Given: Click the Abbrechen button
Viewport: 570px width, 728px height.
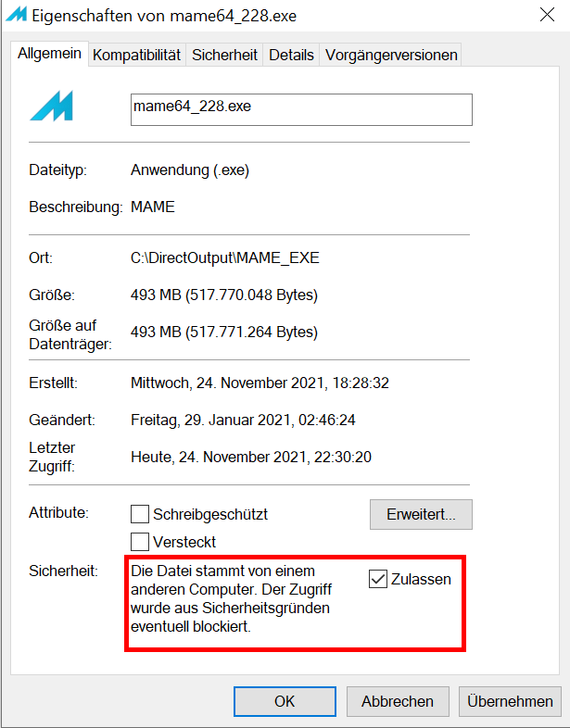Looking at the screenshot, I should (x=398, y=701).
